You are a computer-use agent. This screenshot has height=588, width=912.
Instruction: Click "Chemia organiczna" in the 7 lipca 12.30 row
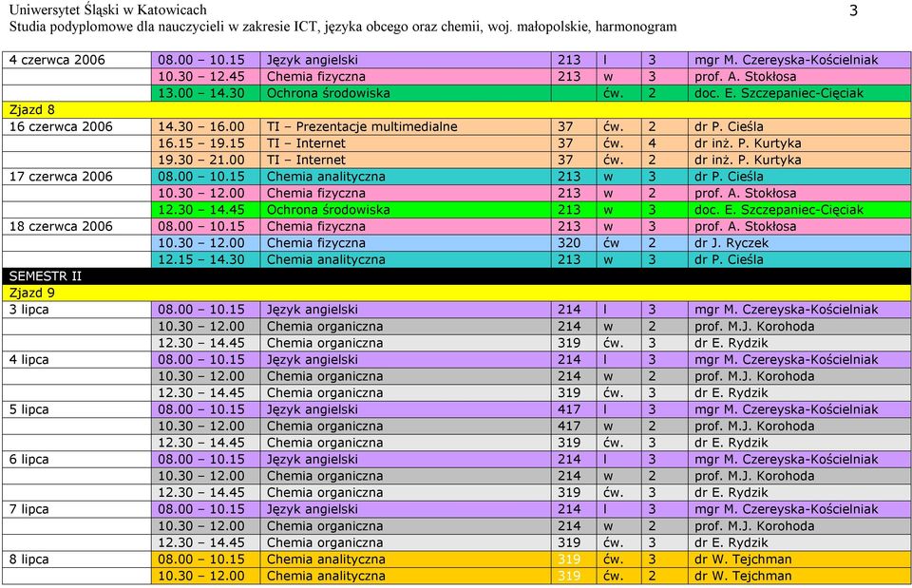click(325, 543)
